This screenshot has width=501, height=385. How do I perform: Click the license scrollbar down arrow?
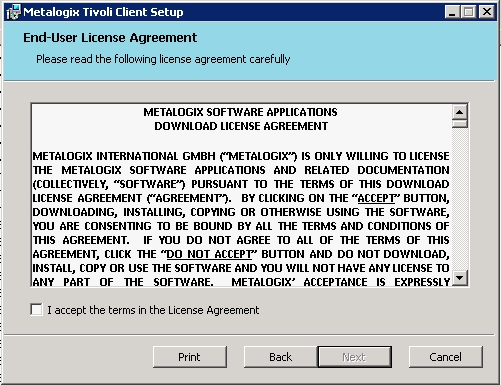coord(460,277)
